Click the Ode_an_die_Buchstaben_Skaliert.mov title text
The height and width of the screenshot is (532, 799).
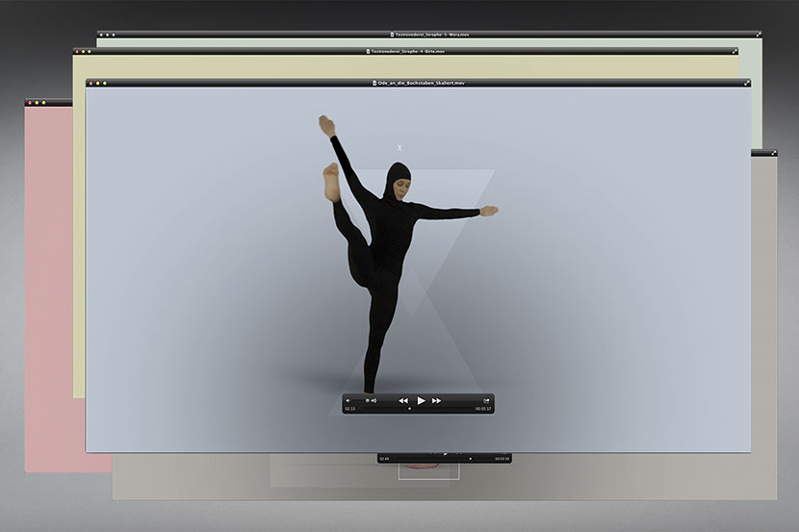click(x=421, y=83)
